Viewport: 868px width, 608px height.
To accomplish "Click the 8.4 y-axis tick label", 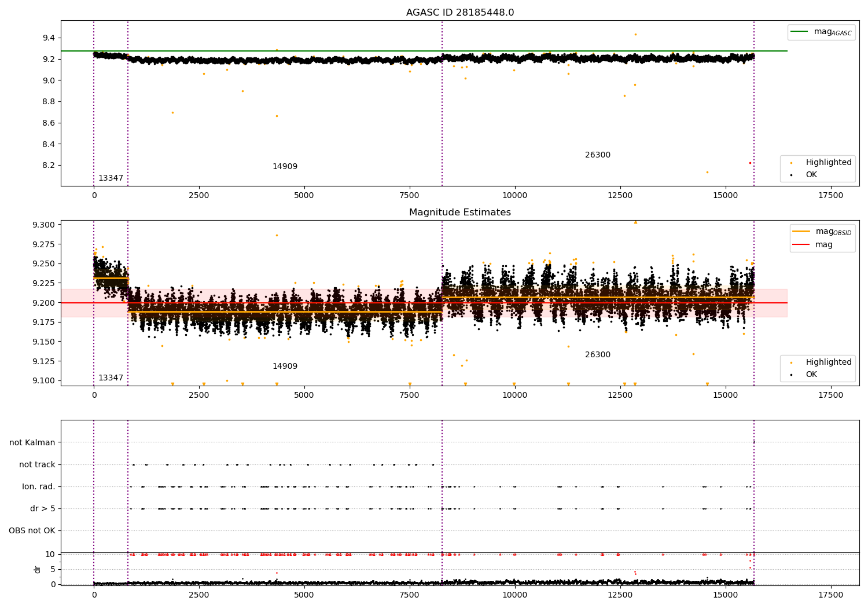I will 49,144.
